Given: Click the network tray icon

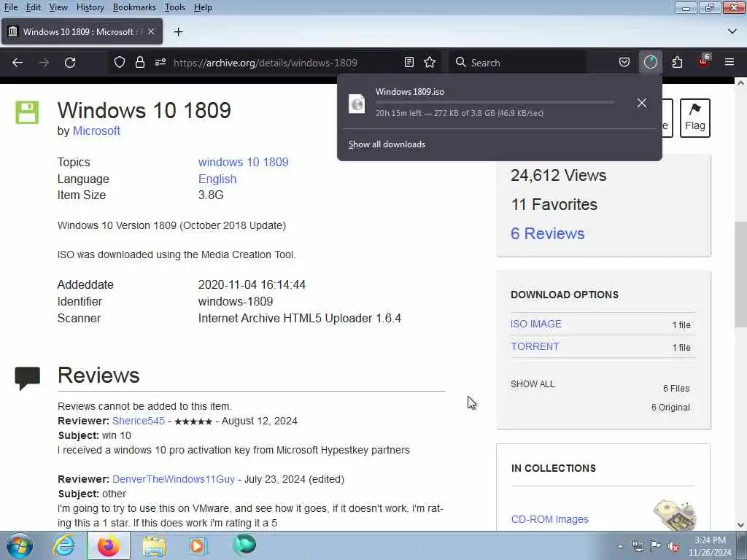Looking at the screenshot, I should coord(638,546).
